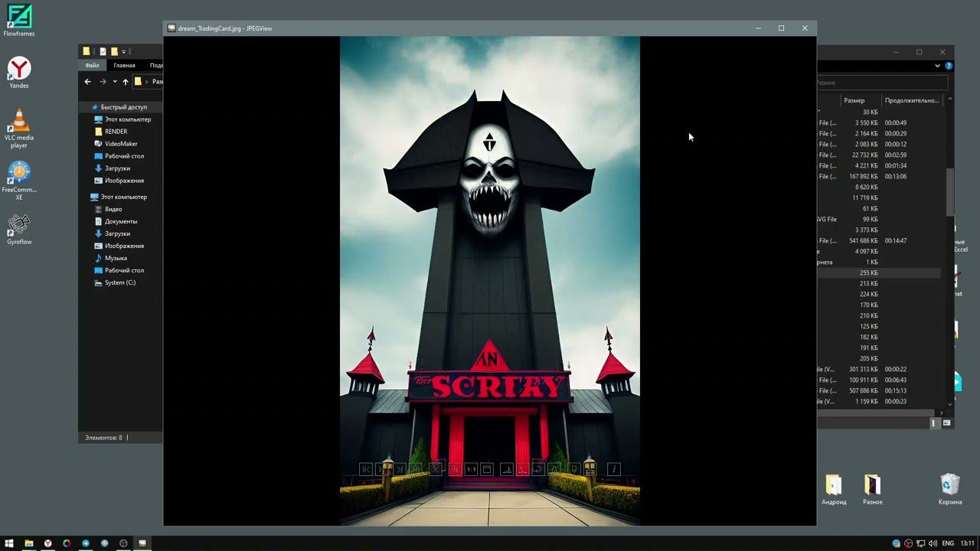Toggle the large icons view in Explorer
Screen dimensions: 980x551
(947, 423)
